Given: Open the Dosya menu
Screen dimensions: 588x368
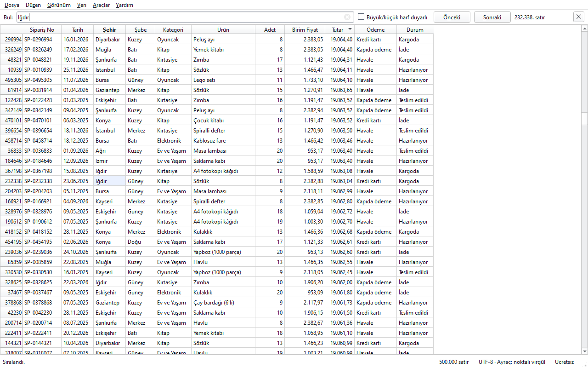Looking at the screenshot, I should 12,5.
